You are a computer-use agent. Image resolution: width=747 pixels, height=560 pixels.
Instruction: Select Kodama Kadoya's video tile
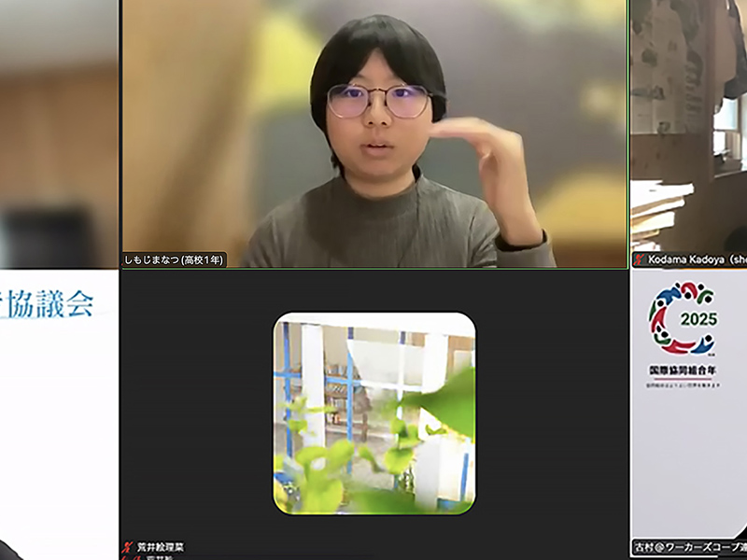(689, 133)
